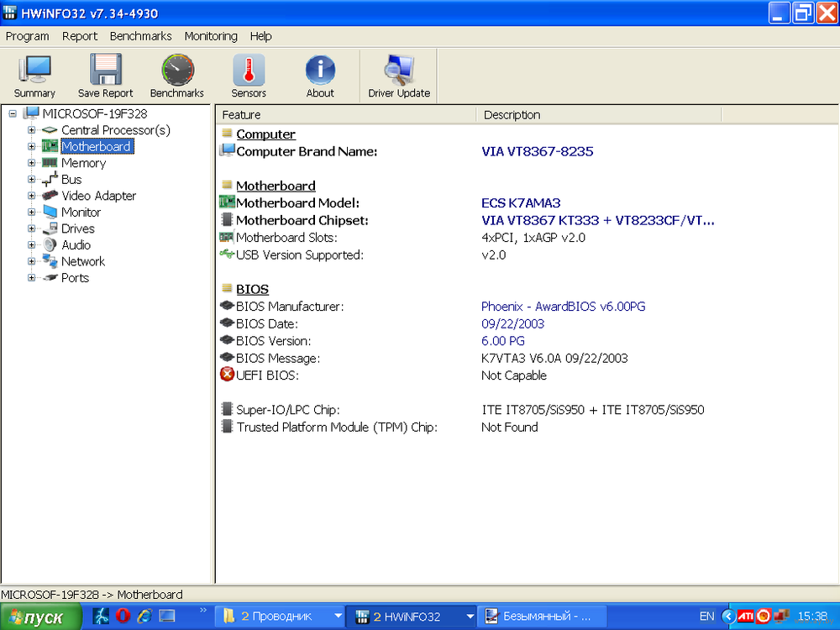
Task: Collapse the MICROSOF-19F328 root node
Action: coord(13,113)
